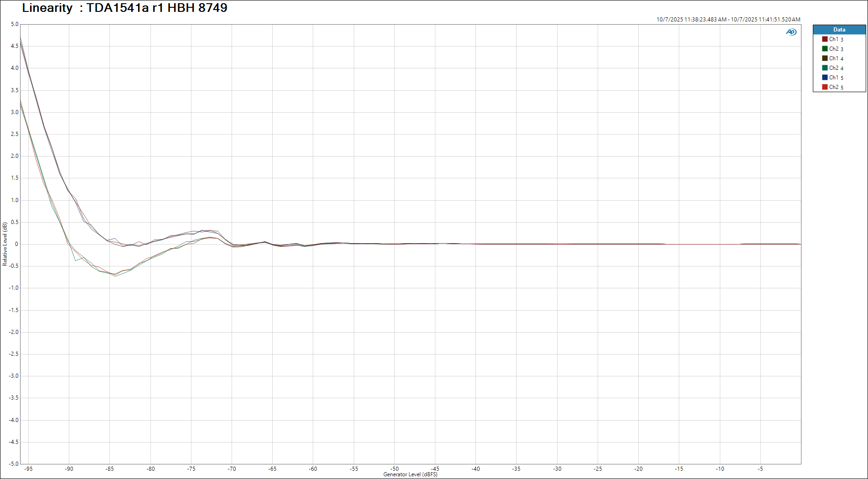This screenshot has width=868, height=479.
Task: Click the Relative Level (dB) axis title
Action: tap(5, 244)
